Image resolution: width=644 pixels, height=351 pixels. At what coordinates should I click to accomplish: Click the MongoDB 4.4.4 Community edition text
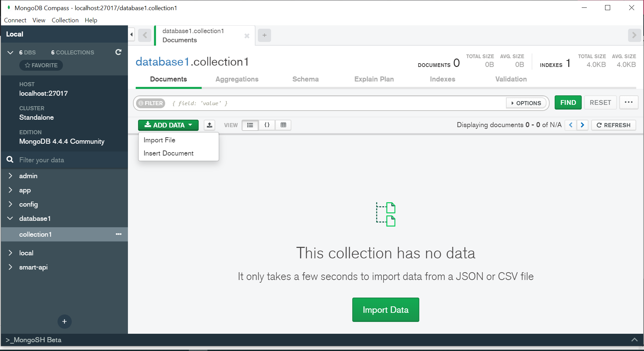click(x=62, y=141)
